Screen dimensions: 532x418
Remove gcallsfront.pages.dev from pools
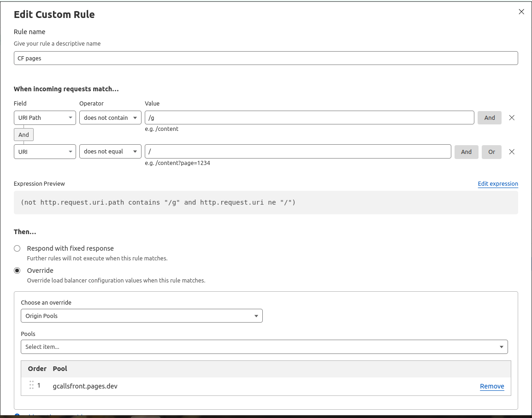(492, 386)
